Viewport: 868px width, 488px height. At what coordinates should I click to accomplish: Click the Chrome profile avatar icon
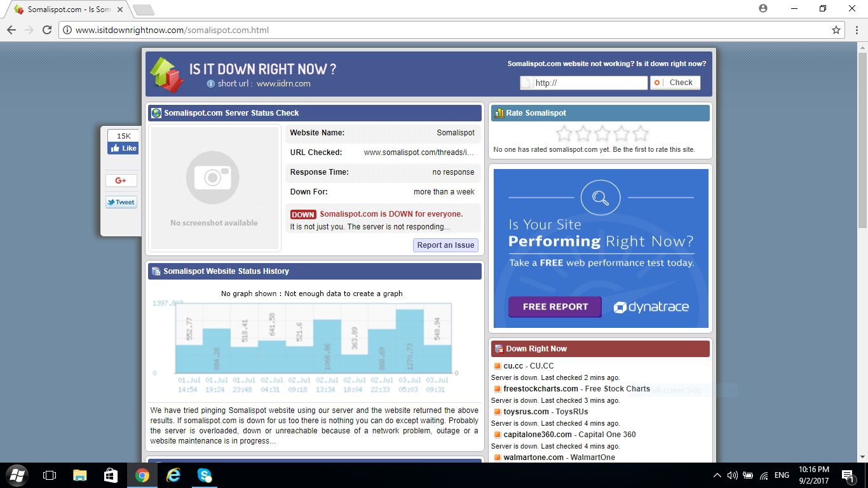click(763, 8)
